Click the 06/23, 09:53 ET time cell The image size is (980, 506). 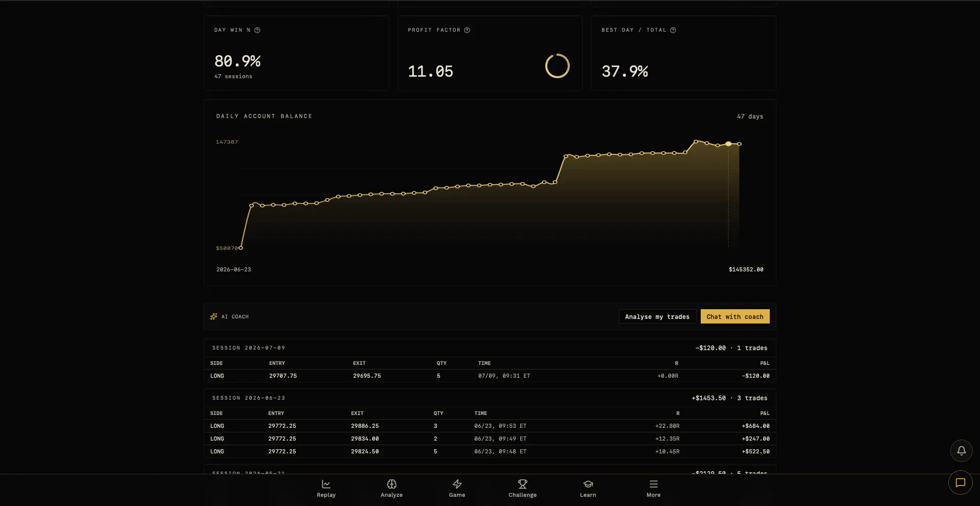(500, 426)
